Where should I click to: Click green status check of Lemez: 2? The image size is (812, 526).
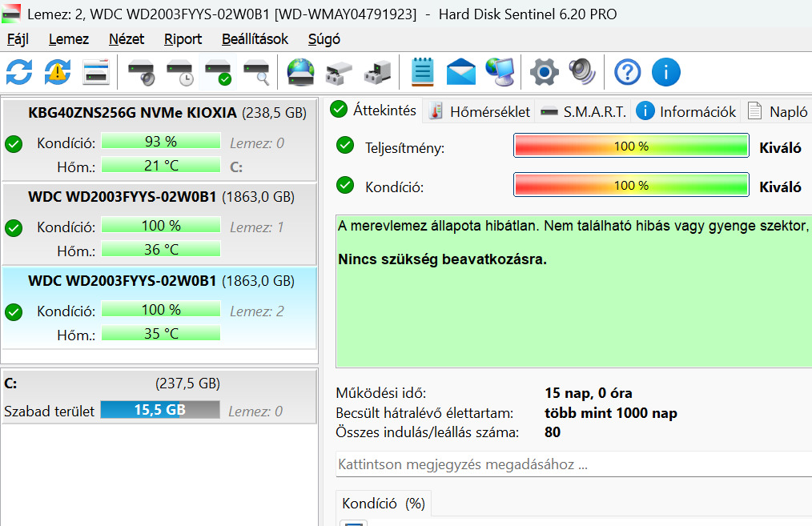pos(14,312)
